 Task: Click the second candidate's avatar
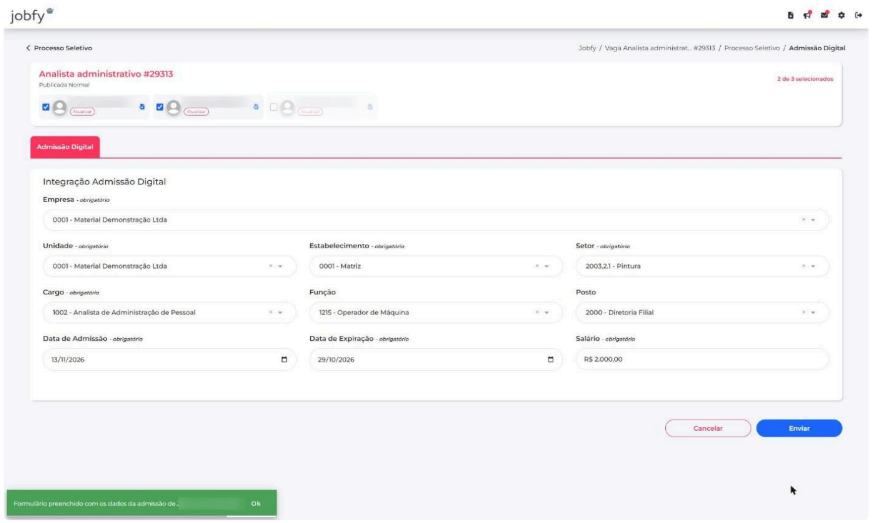174,107
